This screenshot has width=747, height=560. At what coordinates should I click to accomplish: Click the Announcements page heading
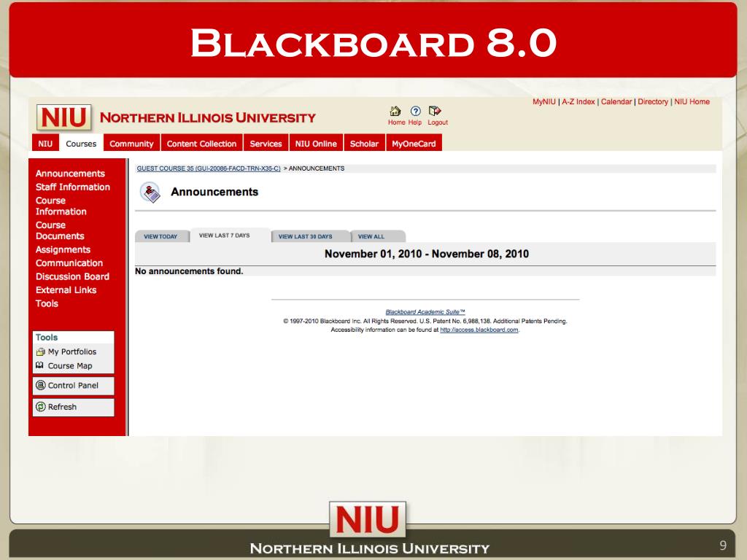[x=214, y=192]
